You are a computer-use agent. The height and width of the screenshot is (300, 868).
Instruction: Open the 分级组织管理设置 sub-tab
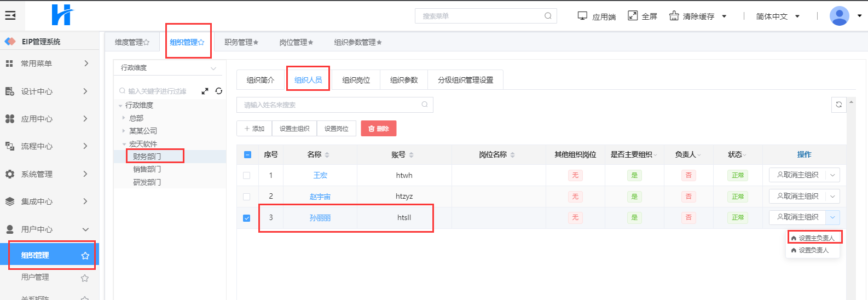465,80
